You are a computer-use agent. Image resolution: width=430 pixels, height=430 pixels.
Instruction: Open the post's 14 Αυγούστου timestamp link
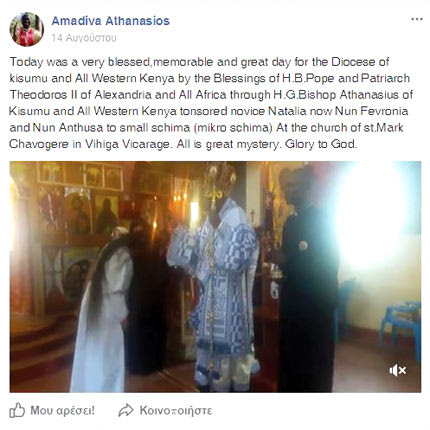click(84, 38)
